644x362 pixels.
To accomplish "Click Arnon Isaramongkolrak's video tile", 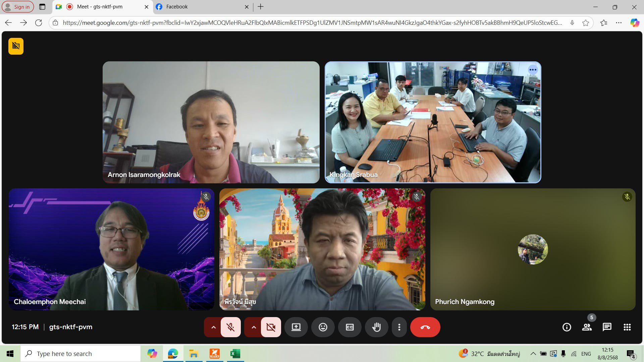I will (x=211, y=122).
